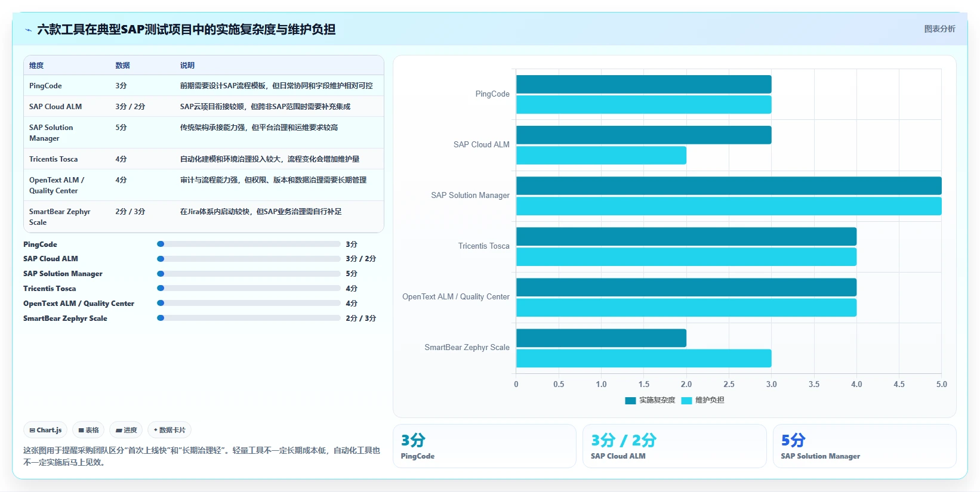Viewport: 980px width, 492px height.
Task: Click the SmartBear Zephyr Scale progress bar
Action: (249, 318)
